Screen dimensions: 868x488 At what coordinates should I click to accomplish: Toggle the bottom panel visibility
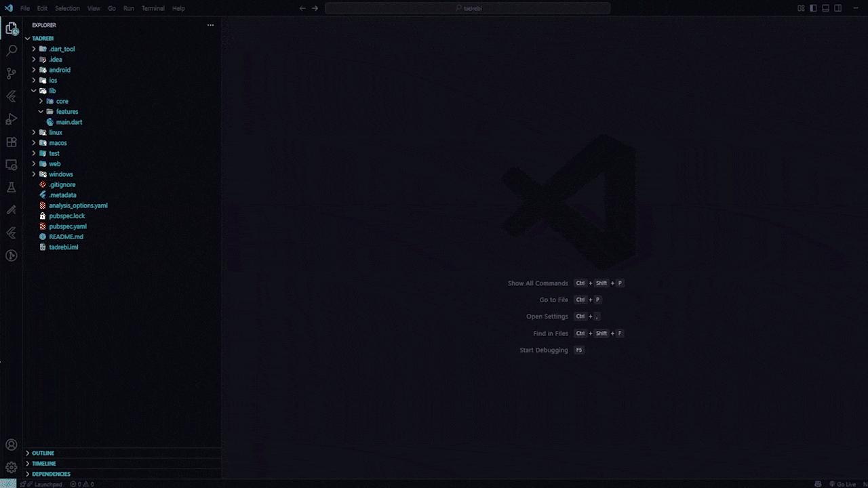(826, 8)
